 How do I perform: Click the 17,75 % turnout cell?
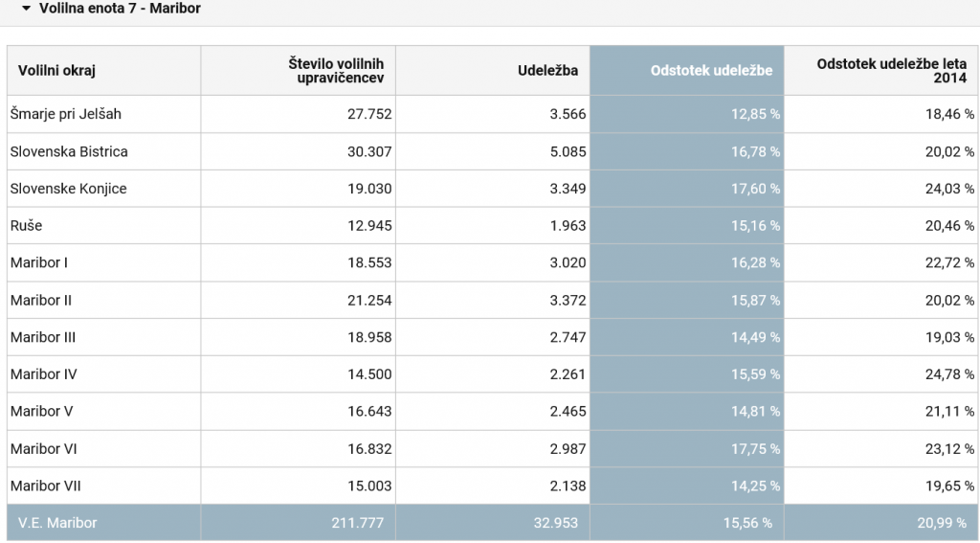coord(756,448)
